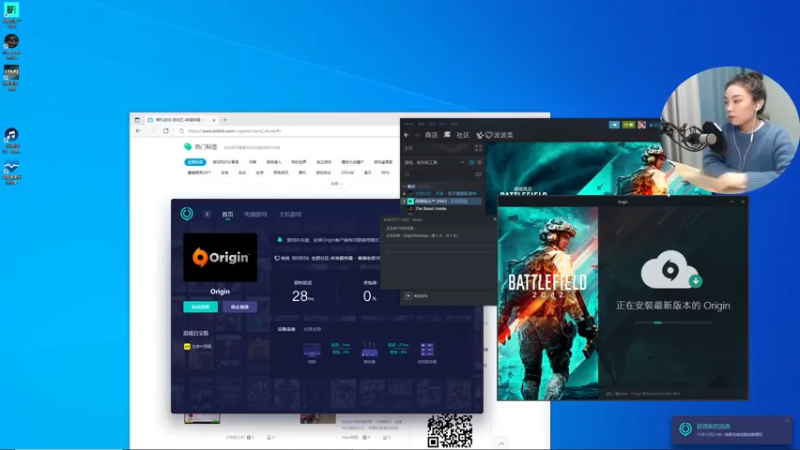
Task: Click the router device icon in accelerator
Action: (369, 350)
